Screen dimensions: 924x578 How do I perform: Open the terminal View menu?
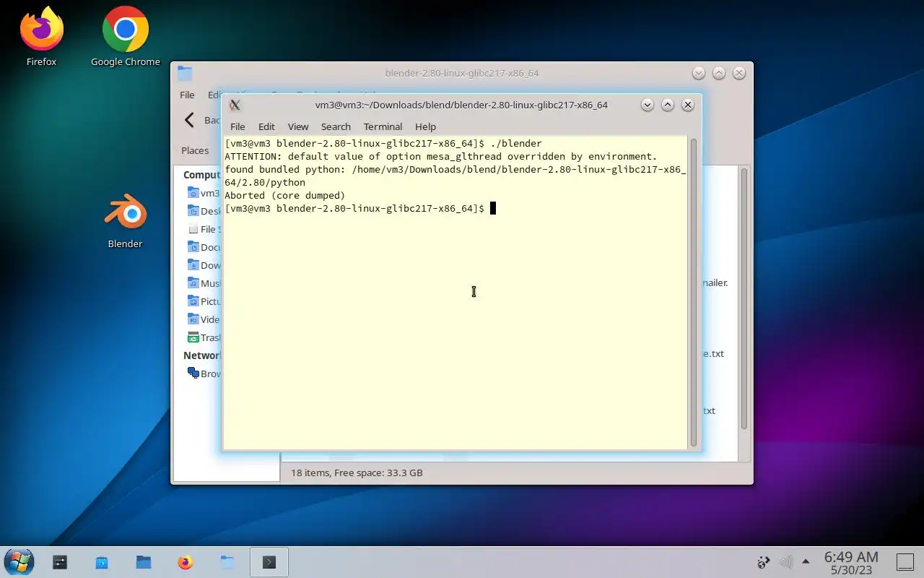(x=298, y=126)
